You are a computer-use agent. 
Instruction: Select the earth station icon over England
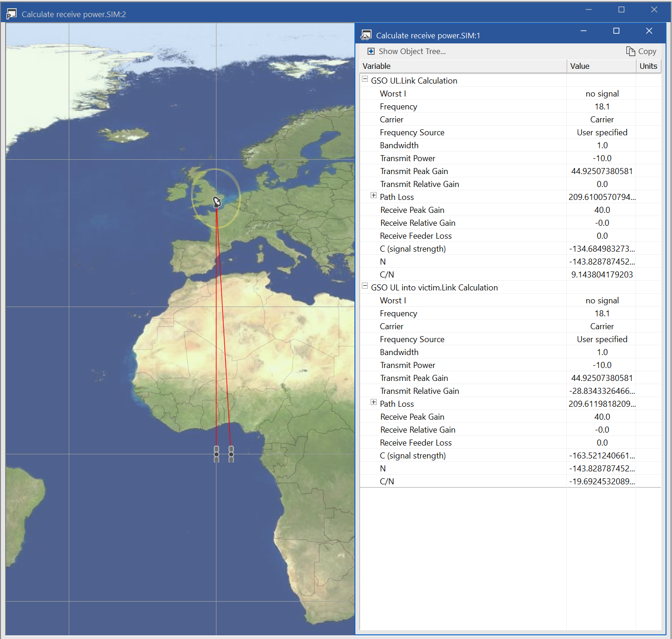(217, 201)
